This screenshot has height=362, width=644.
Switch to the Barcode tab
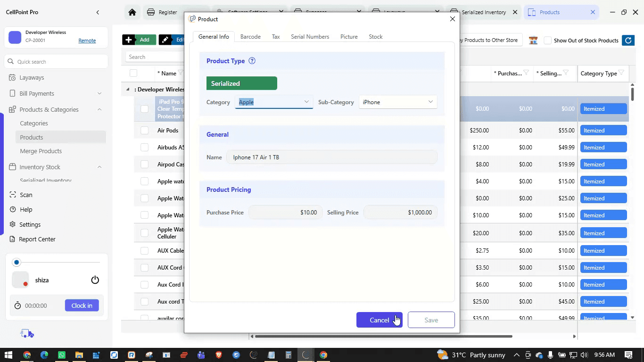pyautogui.click(x=250, y=37)
